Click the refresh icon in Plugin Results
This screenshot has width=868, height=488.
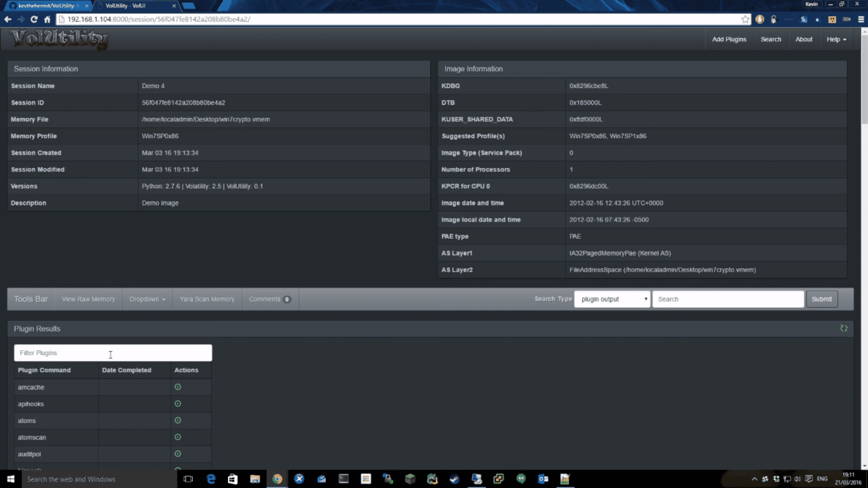coord(844,328)
